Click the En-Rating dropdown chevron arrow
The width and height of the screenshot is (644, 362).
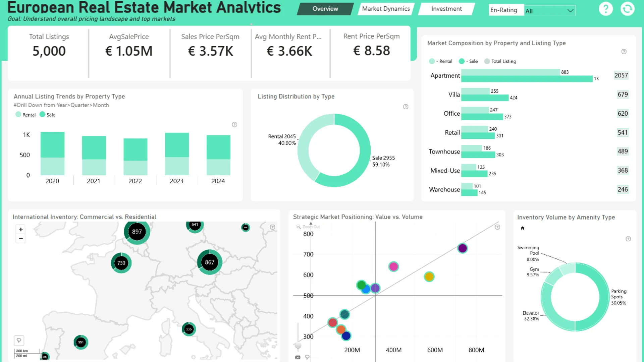(570, 11)
